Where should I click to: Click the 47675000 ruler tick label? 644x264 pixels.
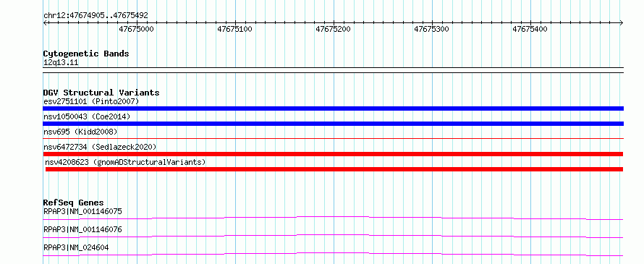(136, 30)
